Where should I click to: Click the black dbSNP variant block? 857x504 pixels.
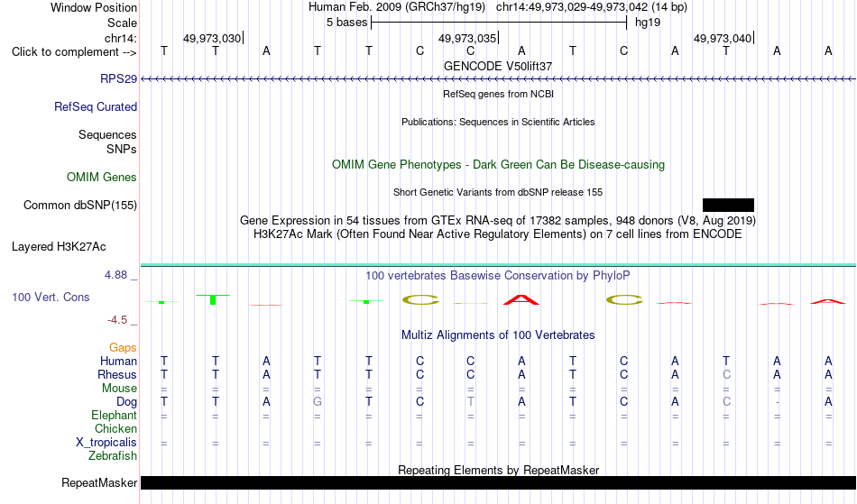(728, 205)
